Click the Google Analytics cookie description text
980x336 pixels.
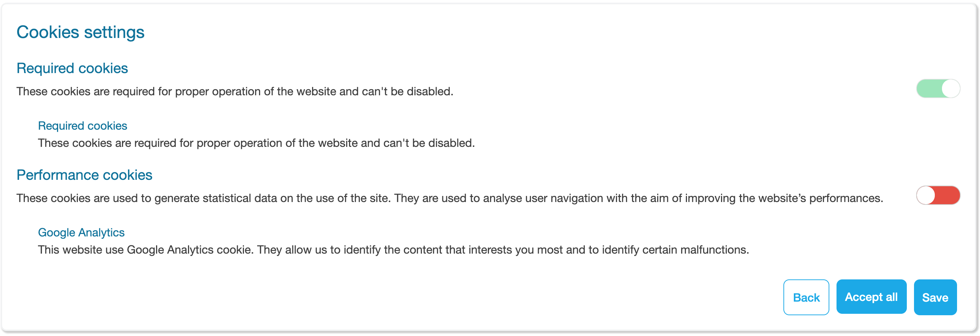pos(393,250)
